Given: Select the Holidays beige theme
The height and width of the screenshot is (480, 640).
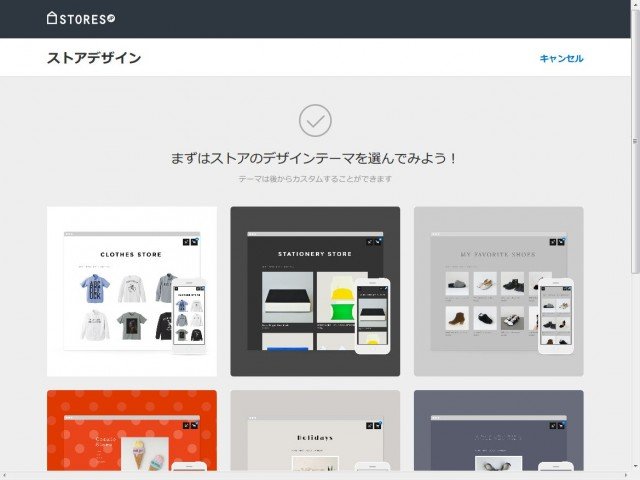Looking at the screenshot, I should [x=315, y=431].
